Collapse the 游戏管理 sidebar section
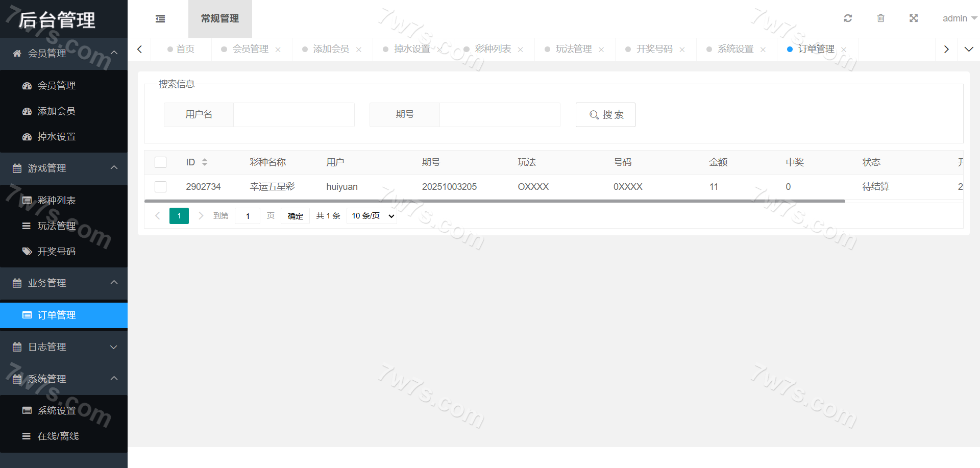Screen dimensions: 980x468 point(64,168)
